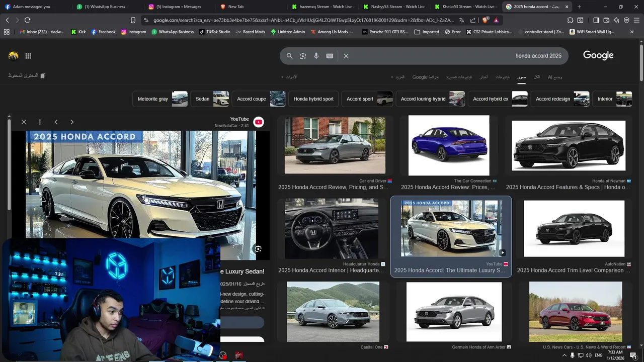Switch to the All results tab
644x362 pixels.
coord(537,77)
